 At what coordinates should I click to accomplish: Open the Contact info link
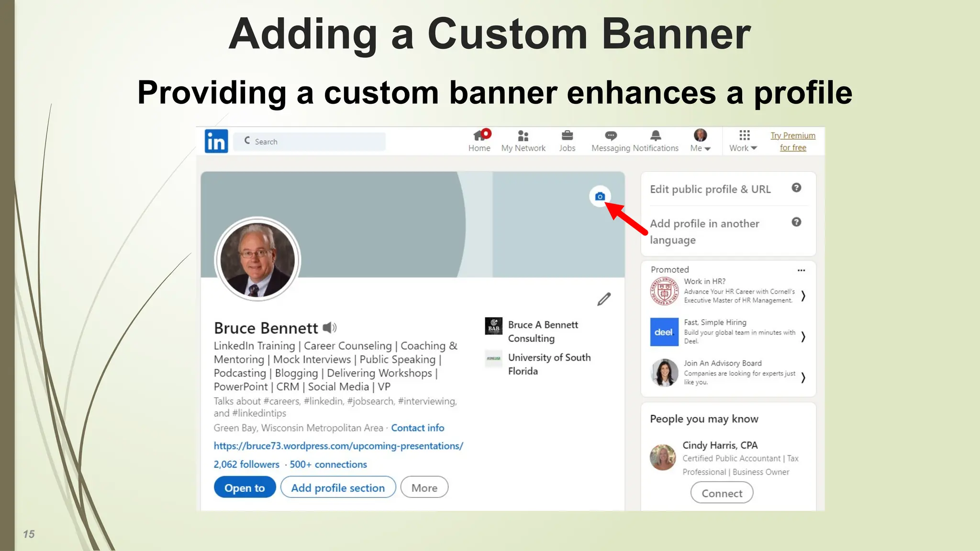pos(417,428)
